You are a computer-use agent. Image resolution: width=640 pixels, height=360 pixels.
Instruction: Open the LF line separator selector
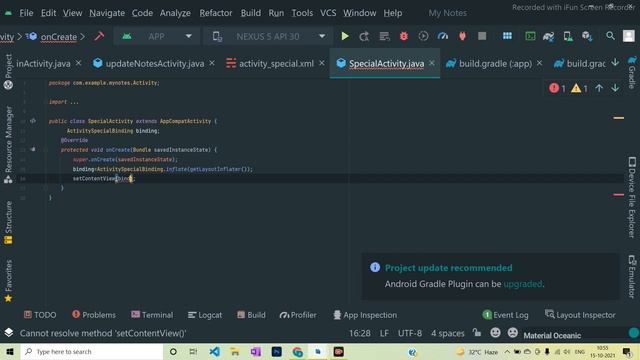tap(384, 333)
